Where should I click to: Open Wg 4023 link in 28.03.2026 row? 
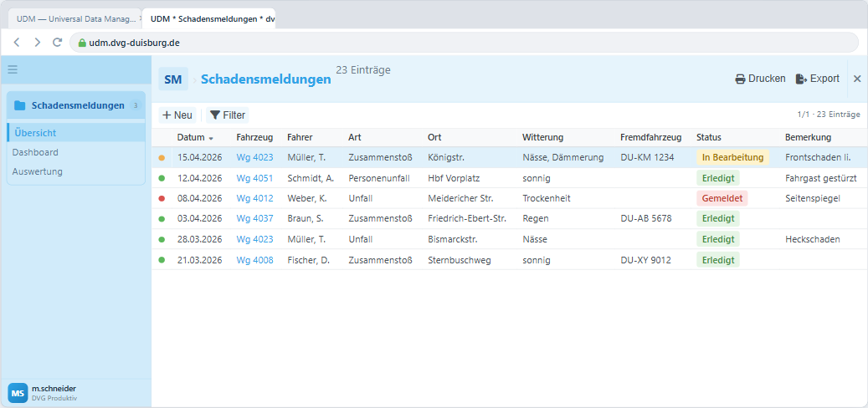[x=254, y=239]
